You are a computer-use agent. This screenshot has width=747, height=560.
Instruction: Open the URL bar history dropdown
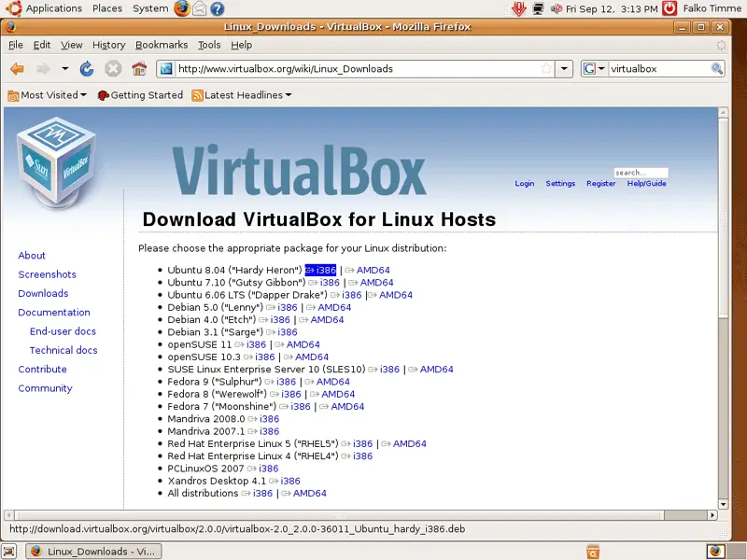click(x=564, y=69)
